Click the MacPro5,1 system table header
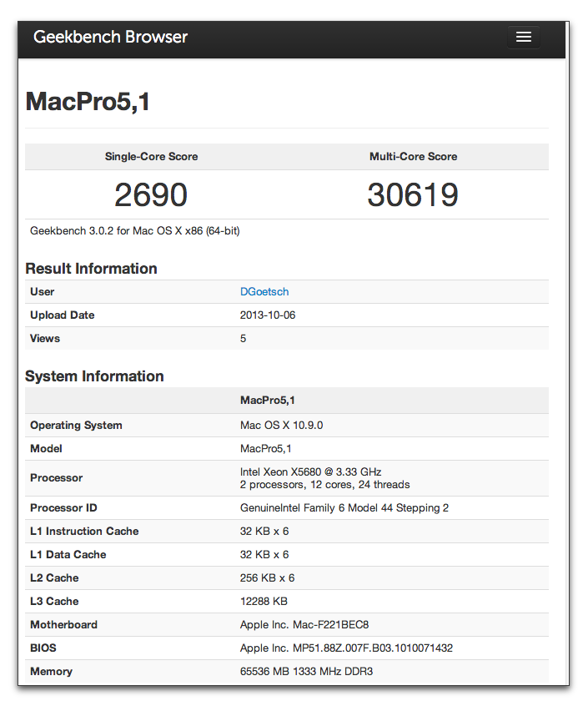Image resolution: width=588 pixels, height=706 pixels. tap(268, 401)
